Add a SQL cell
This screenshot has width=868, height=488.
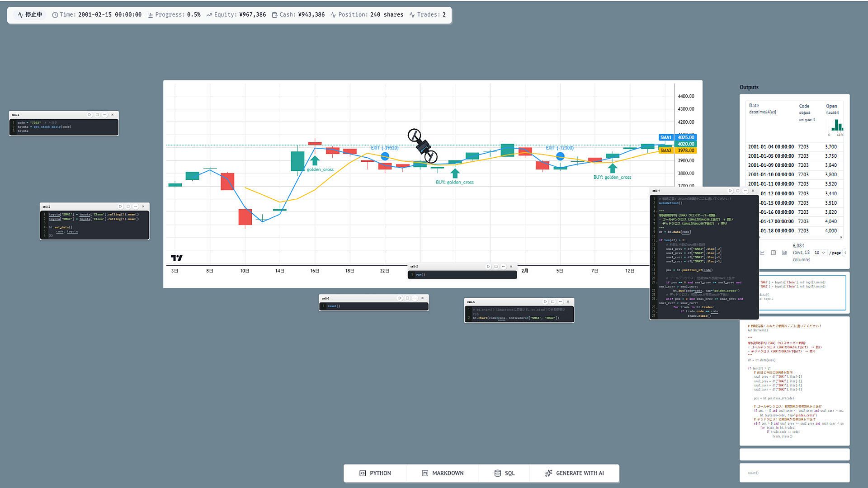[x=505, y=473]
